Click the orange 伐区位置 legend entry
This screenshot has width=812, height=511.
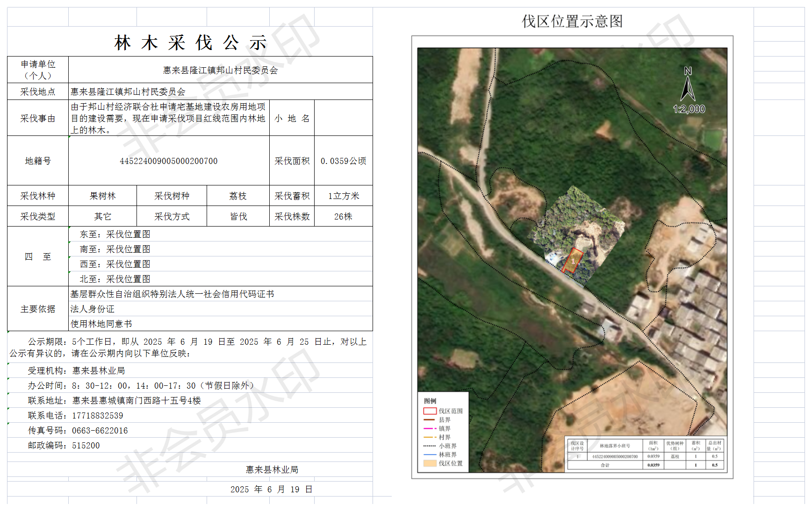coord(443,463)
